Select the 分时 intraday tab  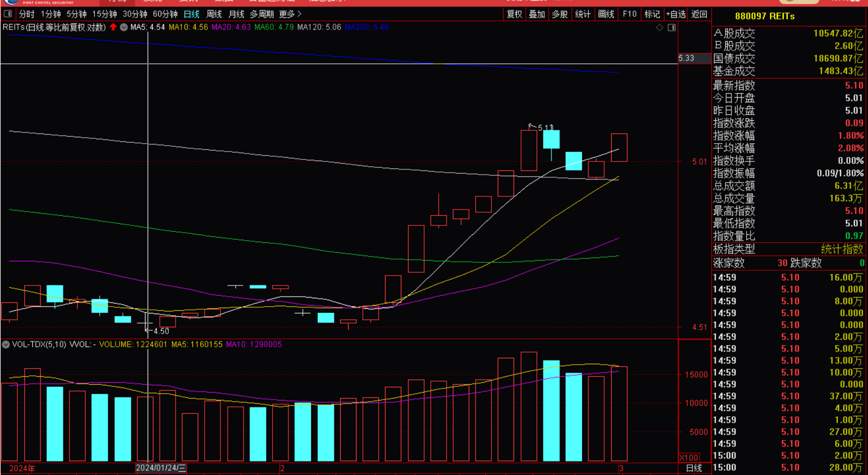point(26,14)
